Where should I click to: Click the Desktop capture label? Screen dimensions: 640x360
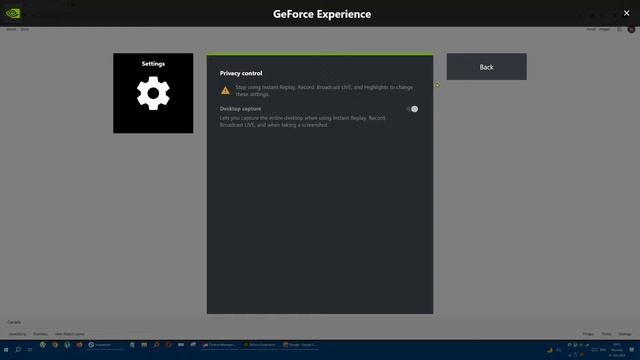240,109
